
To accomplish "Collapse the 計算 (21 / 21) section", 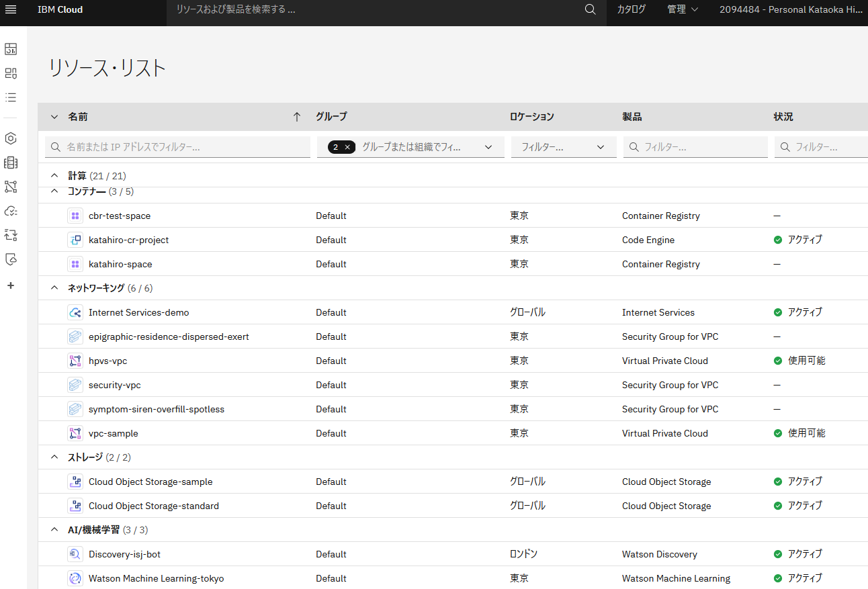I will [x=54, y=175].
